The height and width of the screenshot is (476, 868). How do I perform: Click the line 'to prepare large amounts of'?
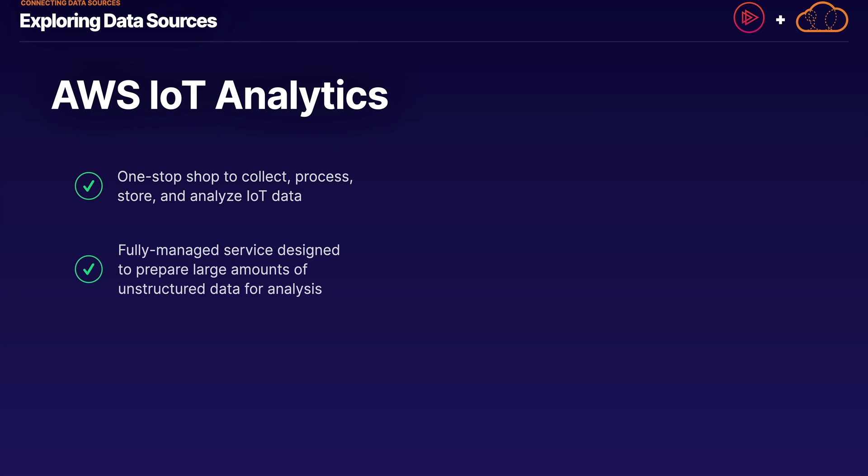[212, 269]
